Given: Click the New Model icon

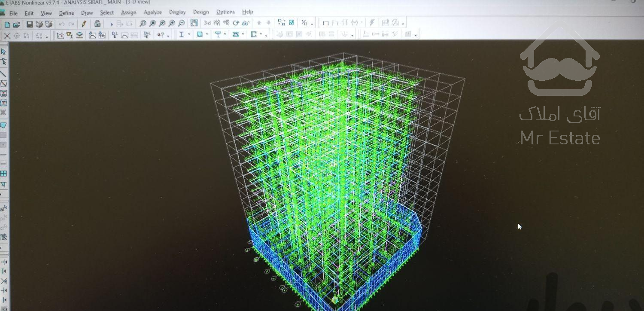Looking at the screenshot, I should click(7, 24).
